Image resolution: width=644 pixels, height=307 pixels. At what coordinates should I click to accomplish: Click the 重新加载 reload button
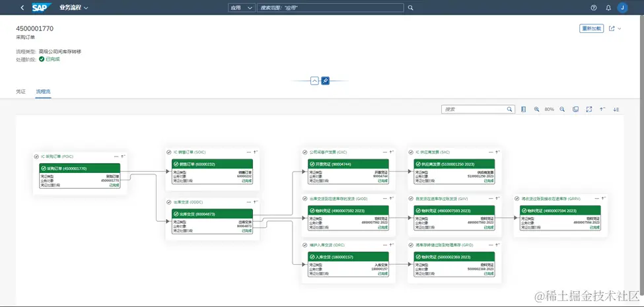pos(591,28)
